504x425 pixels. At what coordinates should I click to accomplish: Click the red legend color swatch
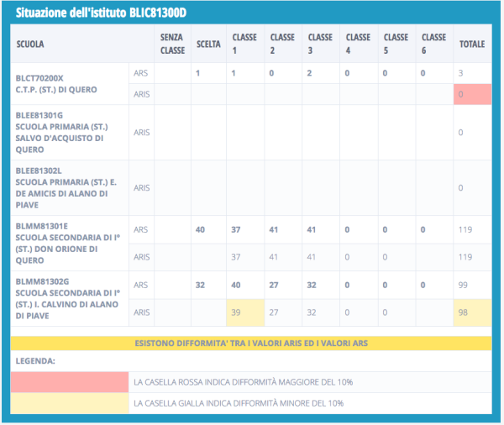point(70,381)
